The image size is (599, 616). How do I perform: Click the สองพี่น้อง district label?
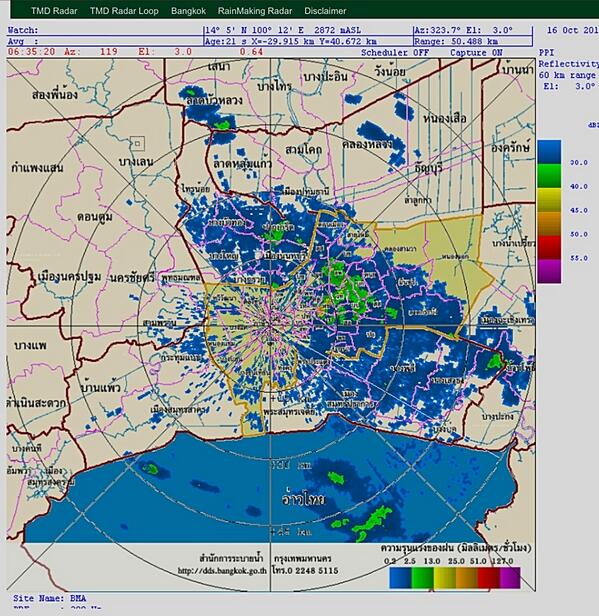click(55, 94)
